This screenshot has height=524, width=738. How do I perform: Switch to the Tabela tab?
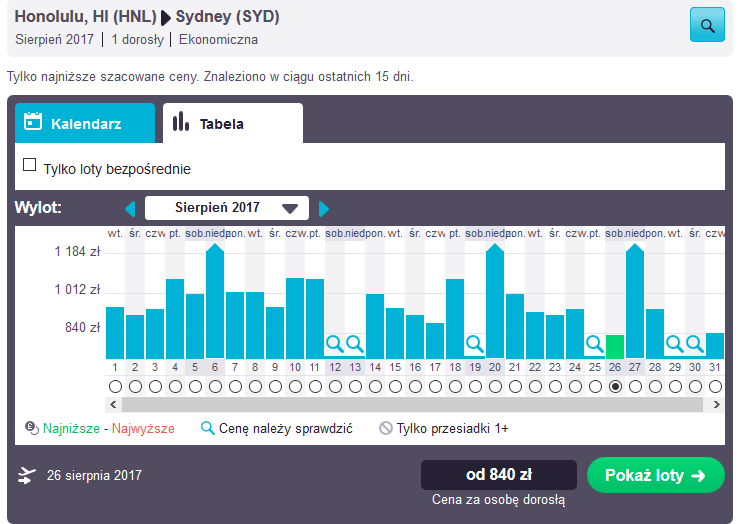point(233,123)
